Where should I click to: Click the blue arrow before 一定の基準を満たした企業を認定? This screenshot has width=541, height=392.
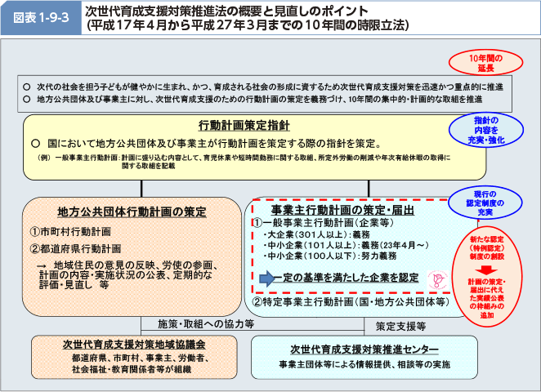click(x=266, y=278)
